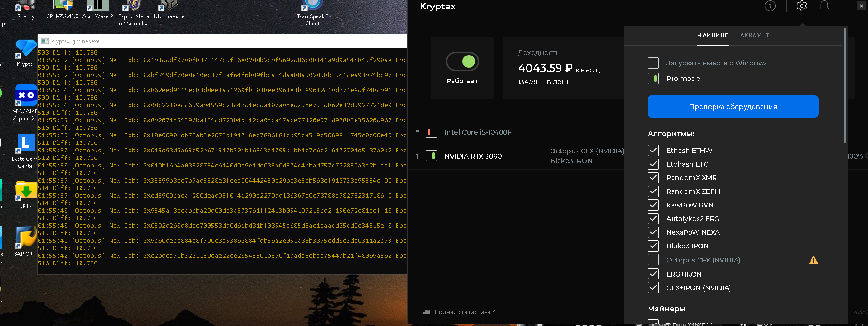Image resolution: width=868 pixels, height=326 pixels.
Task: Open Lesta Game Center desktop shortcut
Action: tap(25, 151)
